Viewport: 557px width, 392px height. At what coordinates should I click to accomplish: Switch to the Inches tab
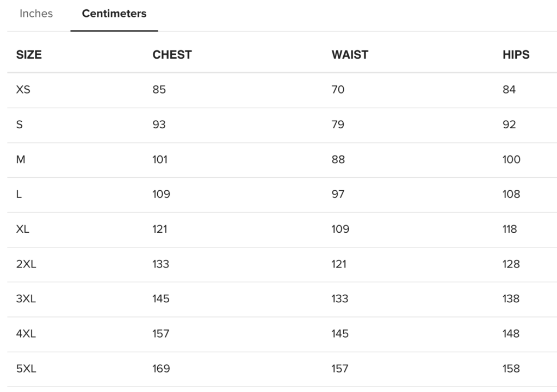[x=36, y=14]
